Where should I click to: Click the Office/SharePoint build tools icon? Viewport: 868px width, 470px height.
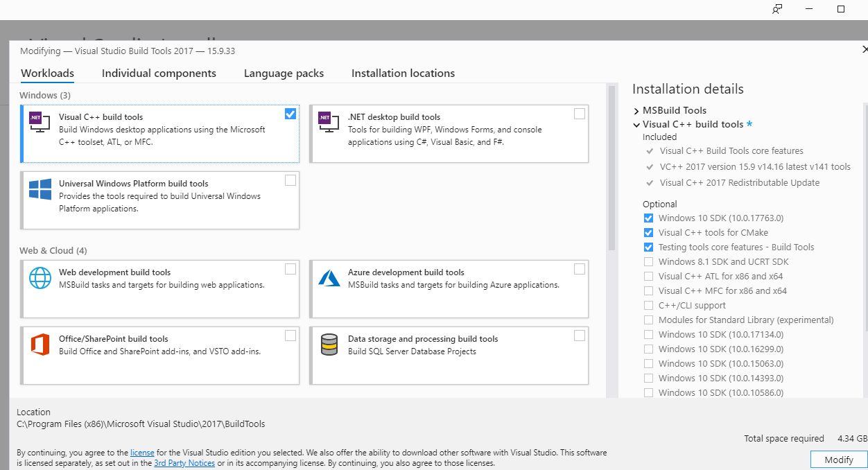pyautogui.click(x=40, y=344)
